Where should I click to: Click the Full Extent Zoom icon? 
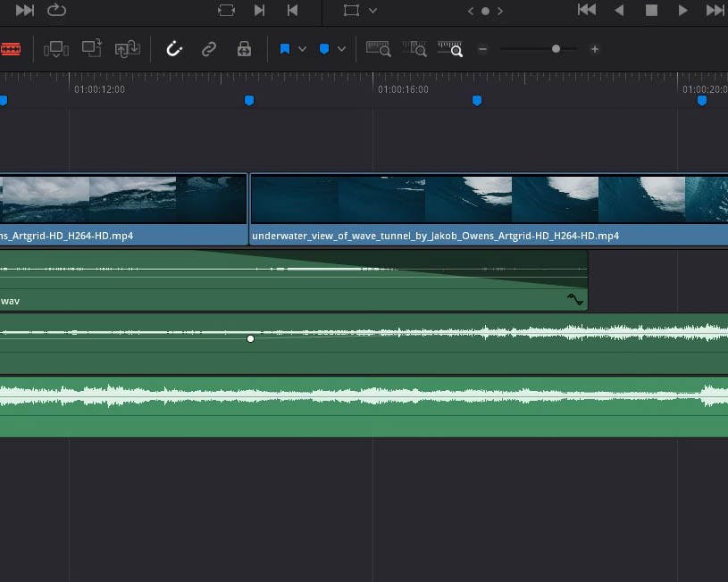(379, 49)
